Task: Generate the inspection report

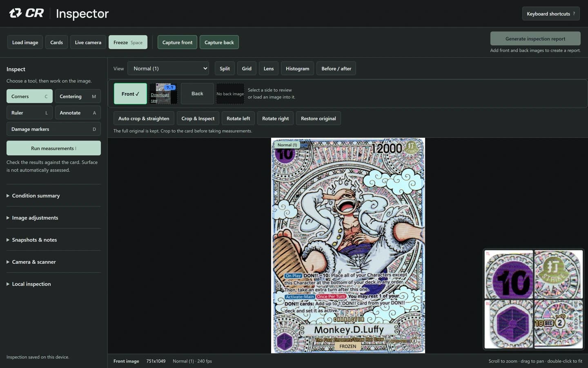Action: point(535,38)
